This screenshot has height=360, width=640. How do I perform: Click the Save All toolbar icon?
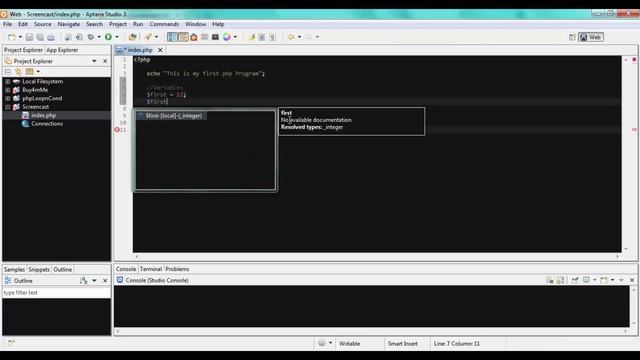[40, 37]
